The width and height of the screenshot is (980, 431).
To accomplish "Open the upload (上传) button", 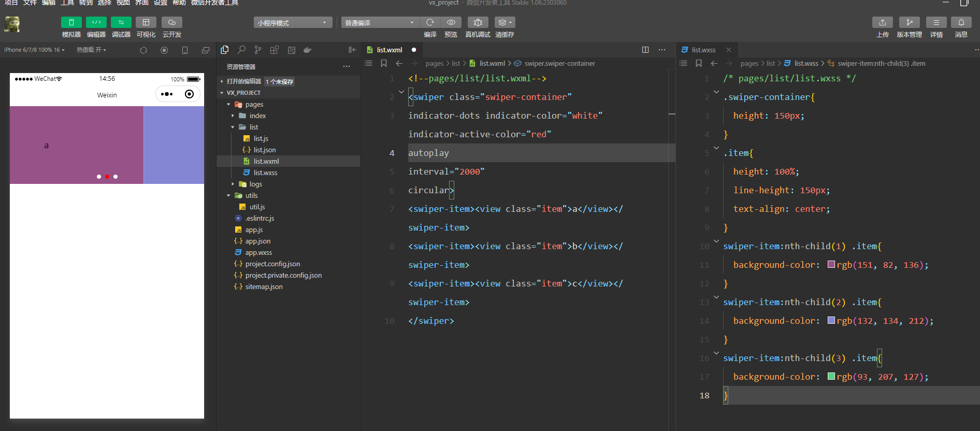I will click(x=882, y=22).
